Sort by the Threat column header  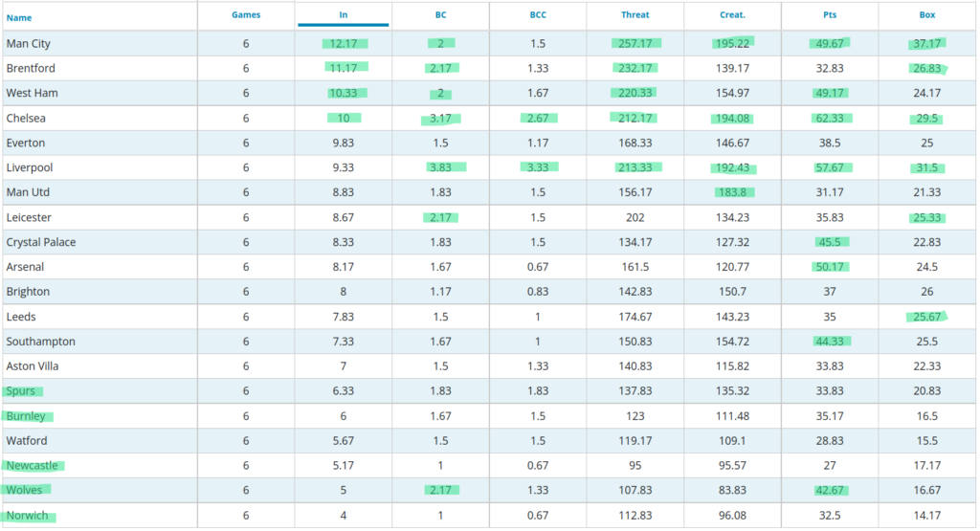click(x=635, y=15)
